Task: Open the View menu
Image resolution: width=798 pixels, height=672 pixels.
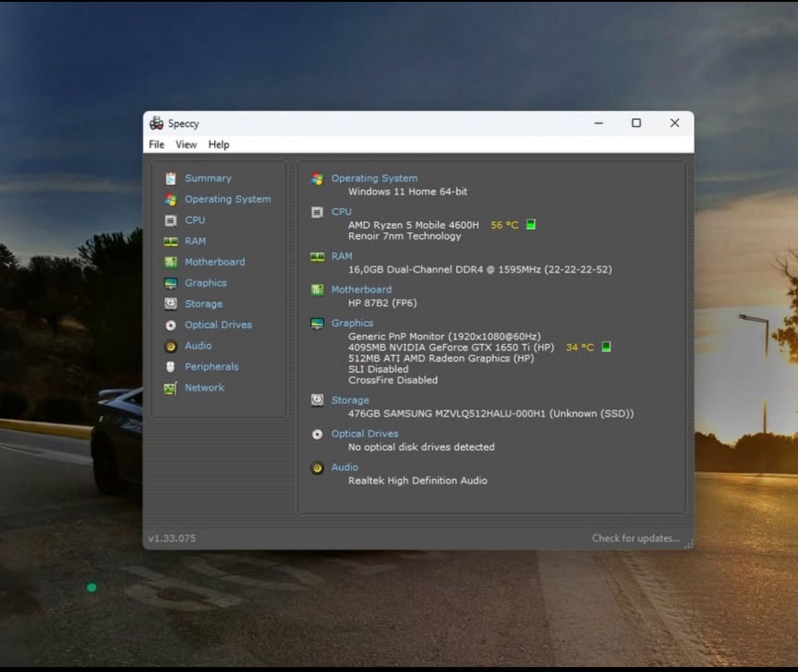Action: click(x=186, y=144)
